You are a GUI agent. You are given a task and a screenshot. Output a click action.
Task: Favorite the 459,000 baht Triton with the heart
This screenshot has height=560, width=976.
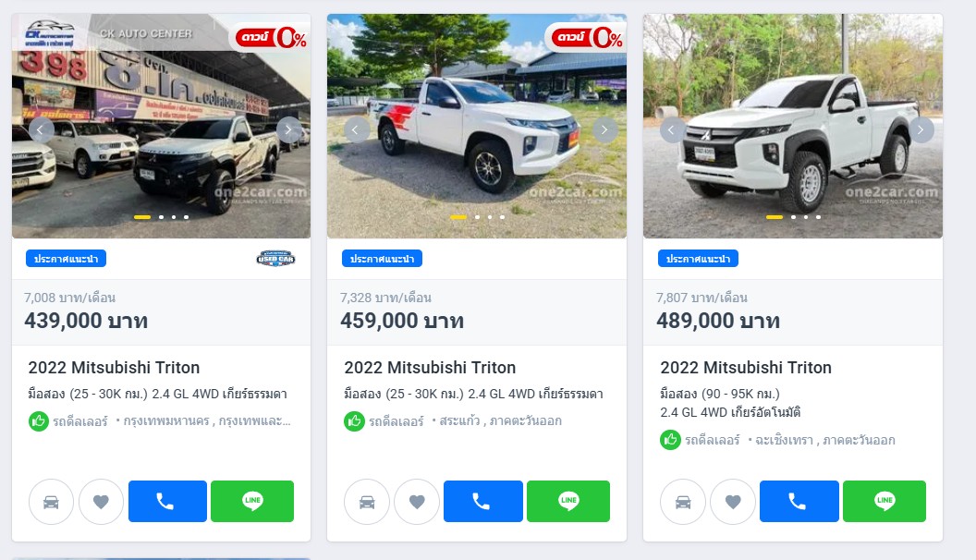(417, 502)
